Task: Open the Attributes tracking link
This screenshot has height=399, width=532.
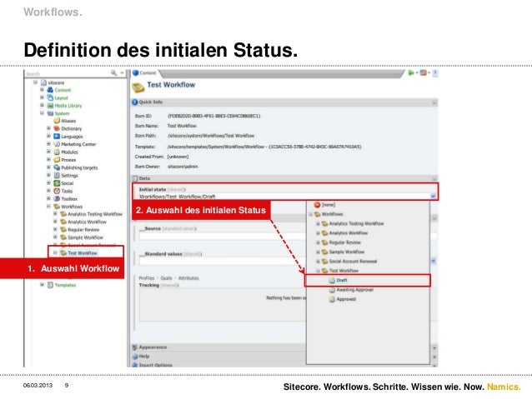Action: (x=188, y=278)
